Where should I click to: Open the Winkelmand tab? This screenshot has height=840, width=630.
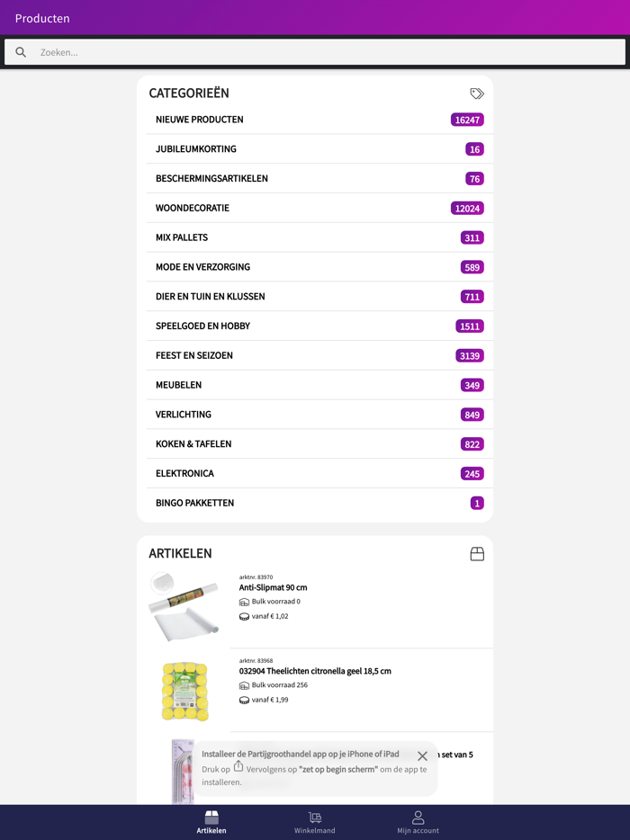[315, 822]
